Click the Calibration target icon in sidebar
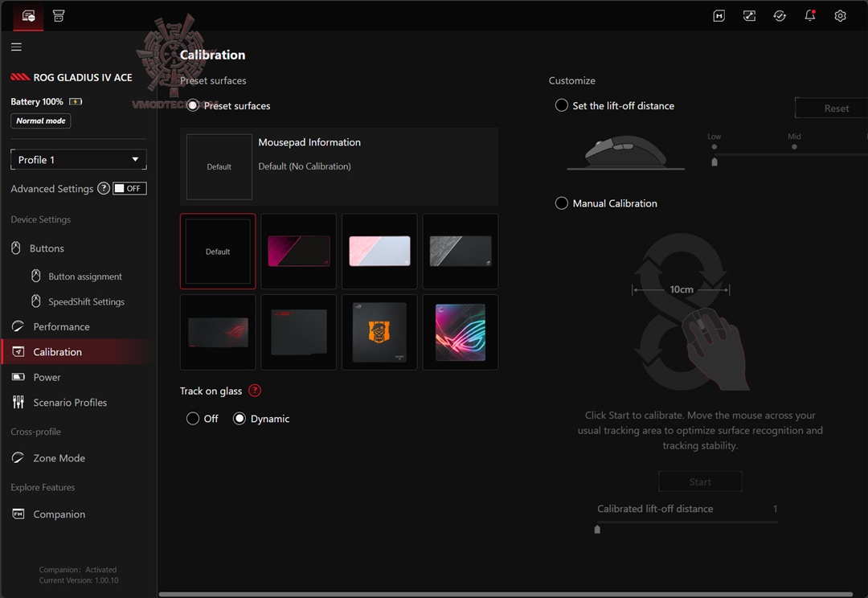The image size is (868, 598). coord(18,351)
